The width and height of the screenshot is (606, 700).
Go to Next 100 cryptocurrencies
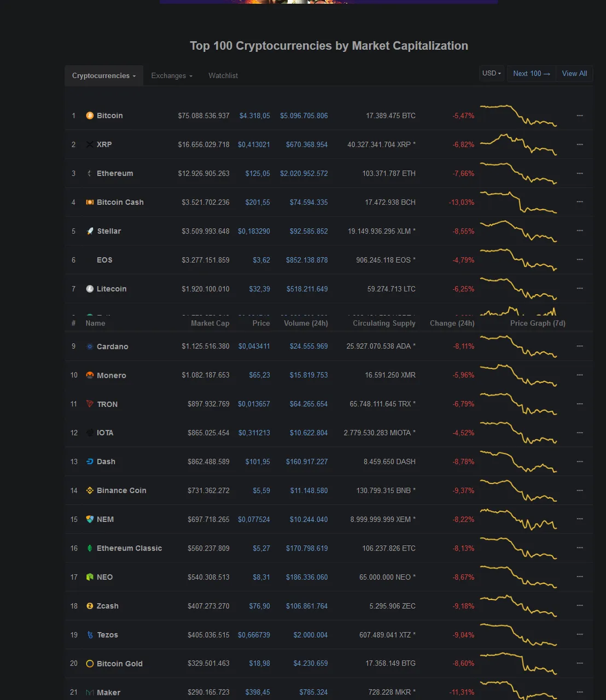532,73
